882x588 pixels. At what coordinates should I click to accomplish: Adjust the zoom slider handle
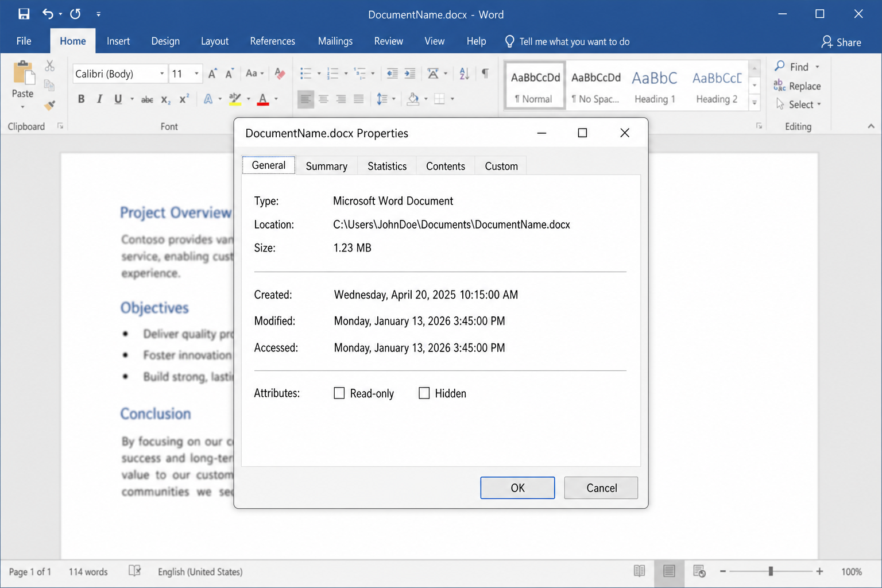(771, 571)
